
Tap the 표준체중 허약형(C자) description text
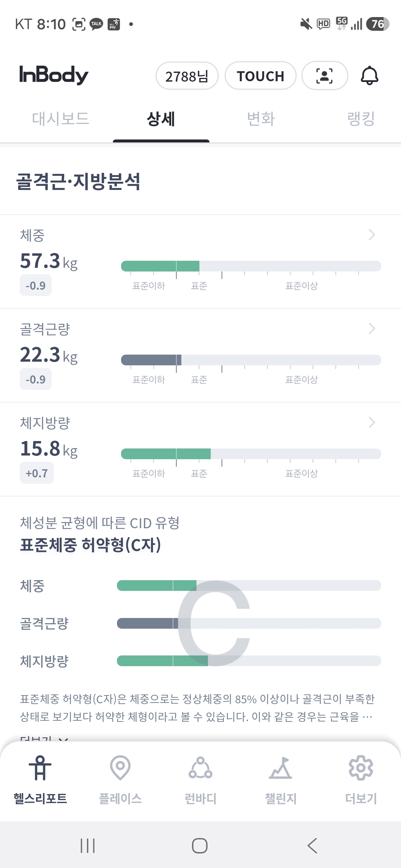(197, 708)
